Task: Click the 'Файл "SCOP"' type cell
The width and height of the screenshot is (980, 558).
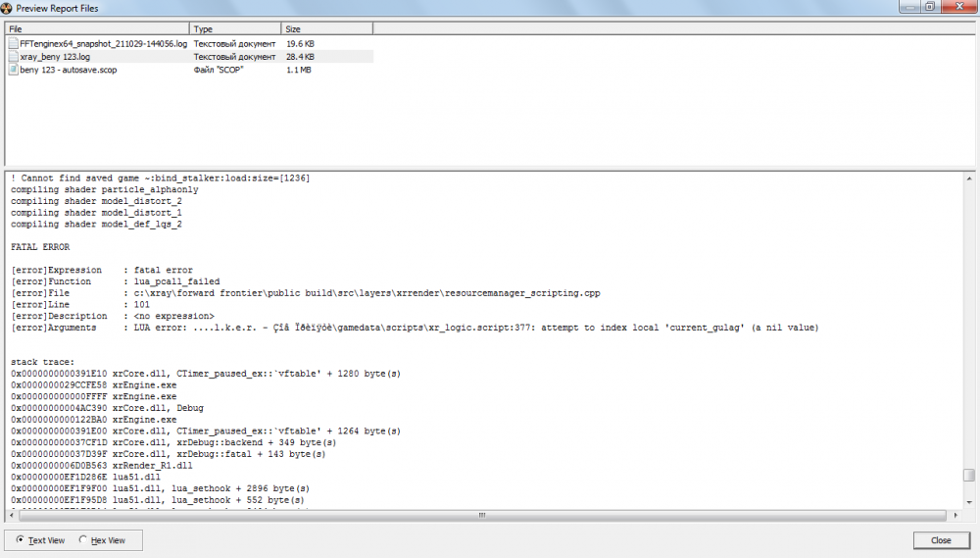Action: click(x=219, y=70)
